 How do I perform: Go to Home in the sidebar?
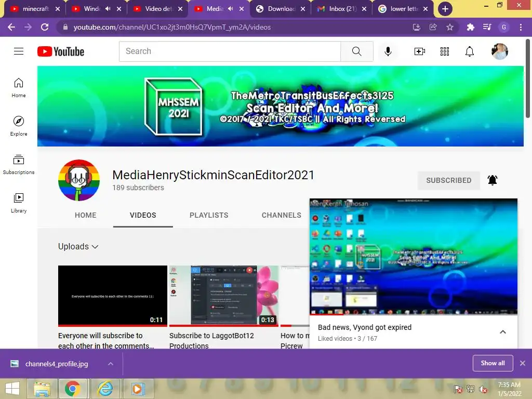(x=19, y=87)
